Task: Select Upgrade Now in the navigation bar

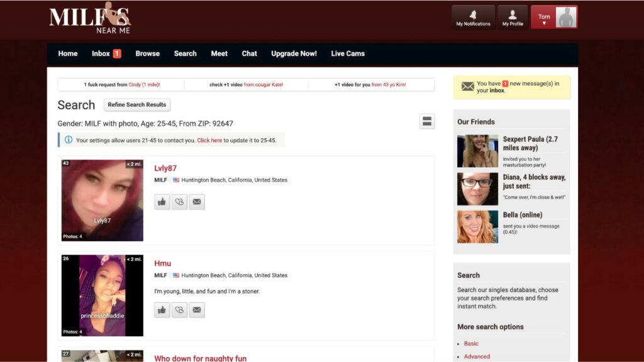Action: pos(294,53)
